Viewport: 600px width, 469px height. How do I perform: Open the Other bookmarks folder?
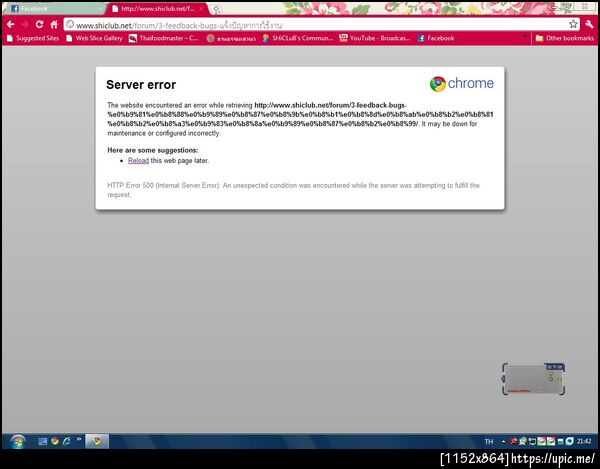pos(565,38)
